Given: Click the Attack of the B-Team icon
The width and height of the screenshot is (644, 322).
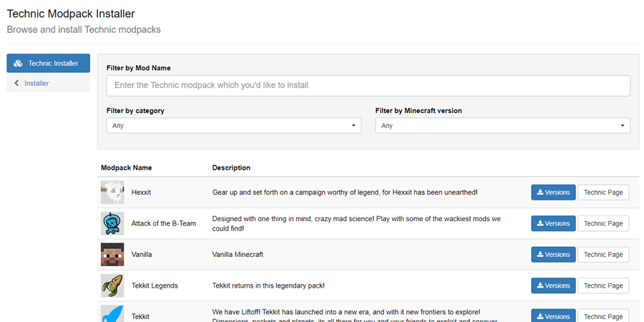Looking at the screenshot, I should click(x=112, y=223).
